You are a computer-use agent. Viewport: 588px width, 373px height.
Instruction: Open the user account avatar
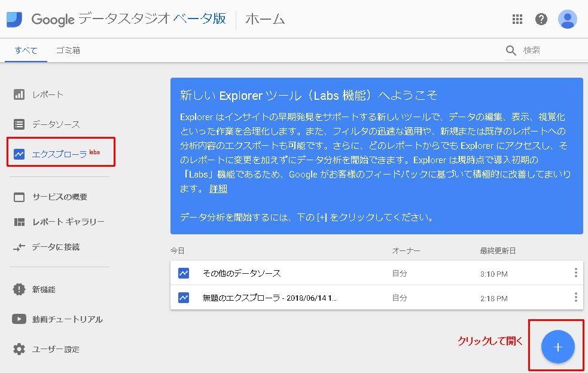pos(568,19)
